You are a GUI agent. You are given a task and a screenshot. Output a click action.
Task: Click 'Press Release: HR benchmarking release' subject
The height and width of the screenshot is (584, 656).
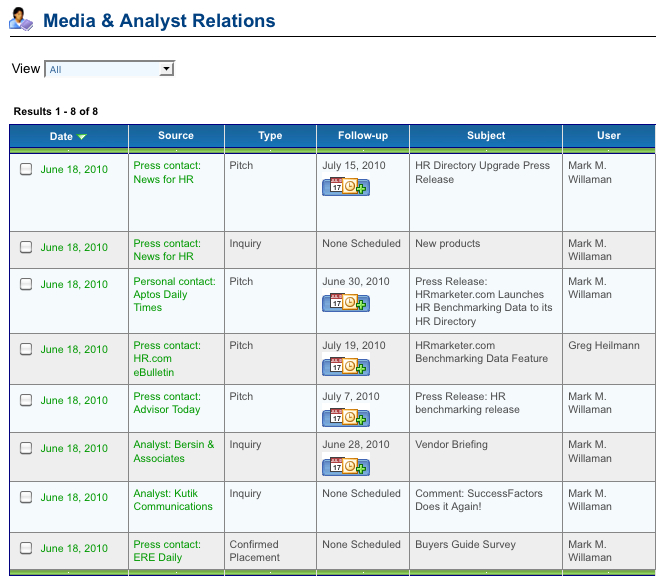pos(467,403)
